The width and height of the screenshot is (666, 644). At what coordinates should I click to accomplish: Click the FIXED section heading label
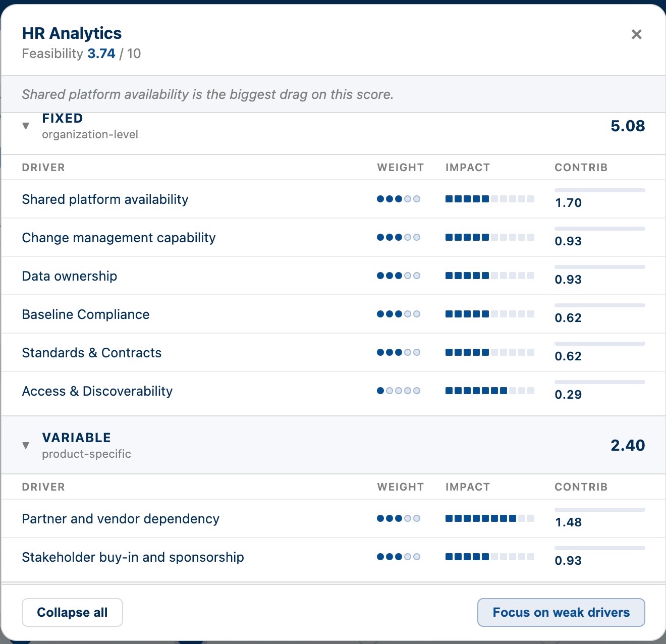[x=63, y=118]
